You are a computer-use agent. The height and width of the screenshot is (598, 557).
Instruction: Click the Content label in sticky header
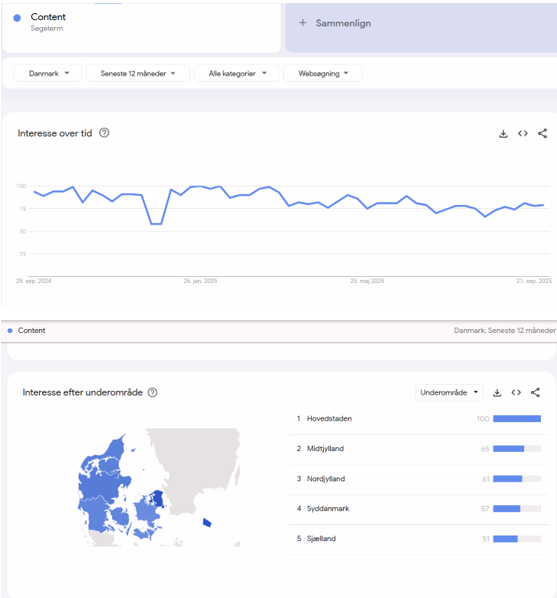tap(31, 330)
